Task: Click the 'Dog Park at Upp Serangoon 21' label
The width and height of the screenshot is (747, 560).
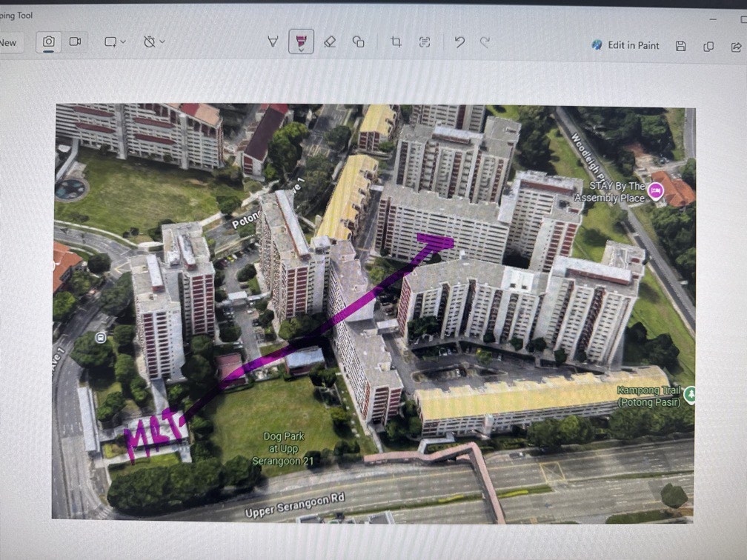Action: (282, 449)
